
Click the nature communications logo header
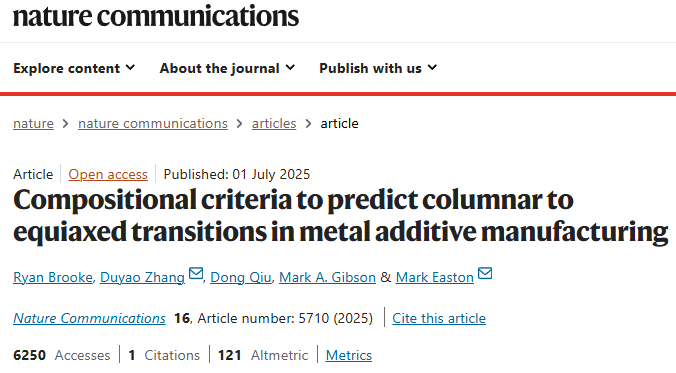point(156,16)
